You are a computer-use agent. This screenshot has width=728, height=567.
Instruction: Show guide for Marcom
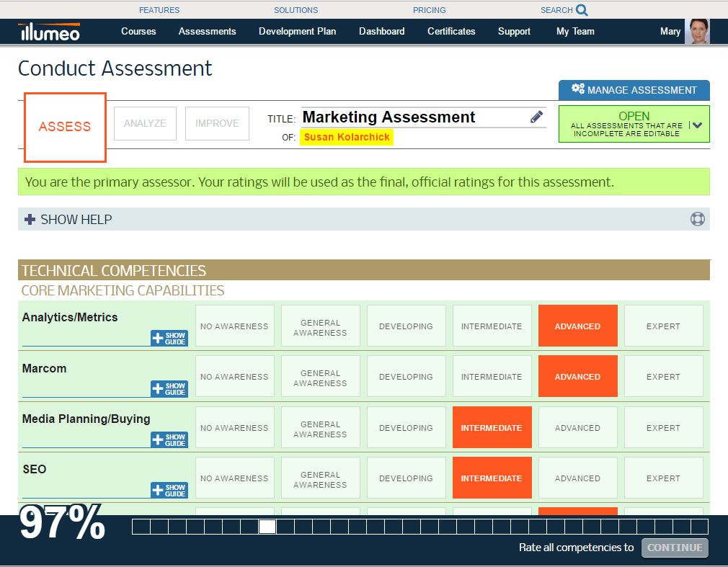point(169,389)
